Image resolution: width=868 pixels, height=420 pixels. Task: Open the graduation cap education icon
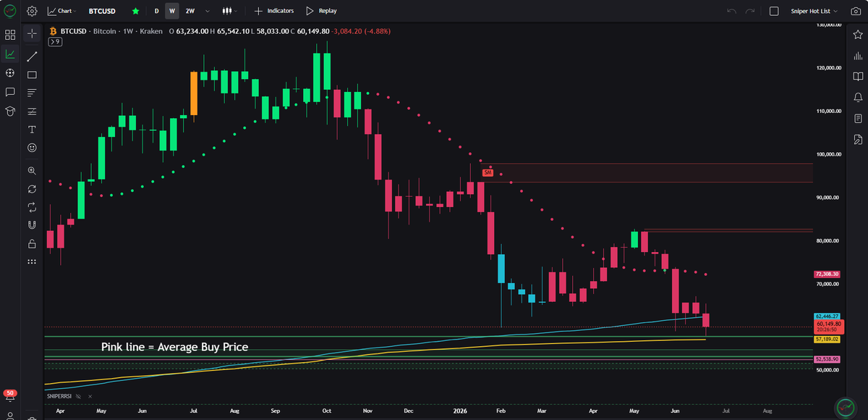(10, 112)
